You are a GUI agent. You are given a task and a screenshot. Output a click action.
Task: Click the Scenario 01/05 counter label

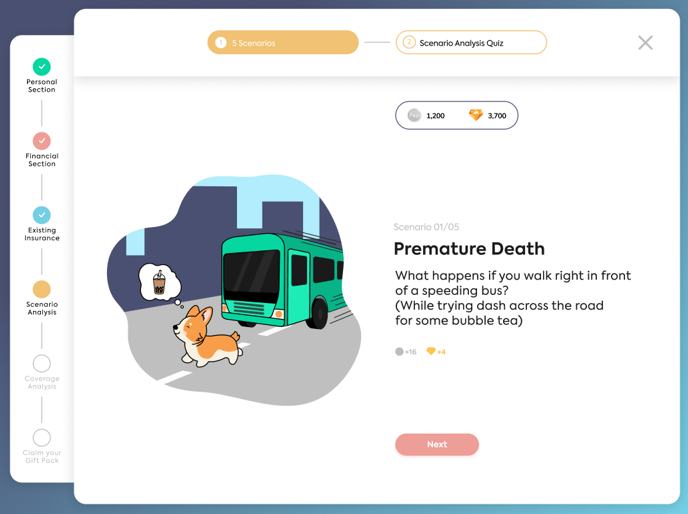tap(426, 227)
